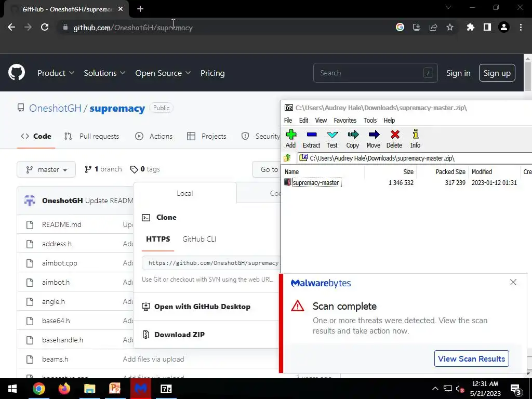Show hidden system tray icons

(435, 389)
